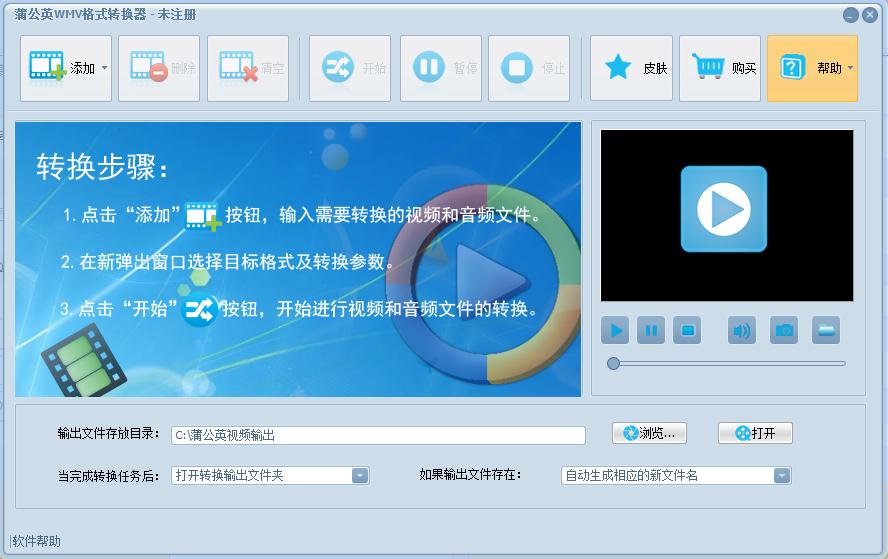Click the 清空 clear list button
Image resolution: width=888 pixels, height=559 pixels.
(x=248, y=69)
